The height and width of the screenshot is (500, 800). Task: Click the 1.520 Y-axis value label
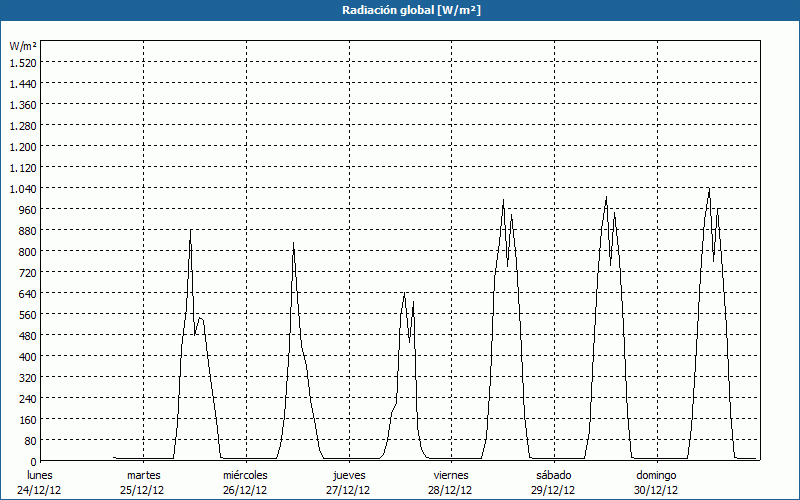[x=23, y=62]
